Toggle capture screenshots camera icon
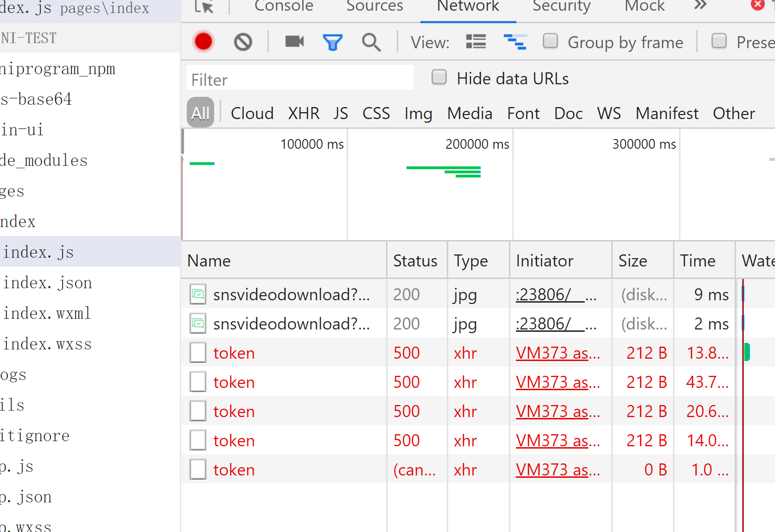The height and width of the screenshot is (532, 775). tap(294, 42)
